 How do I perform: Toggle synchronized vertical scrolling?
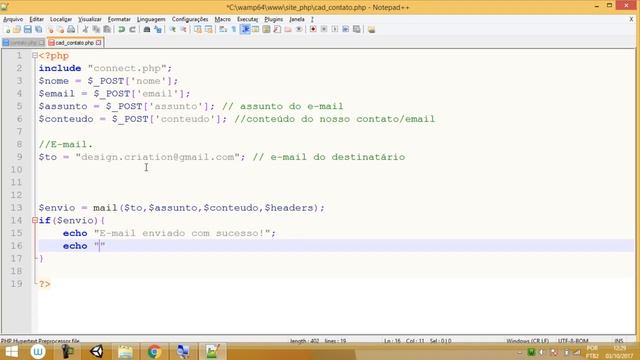coord(198,29)
